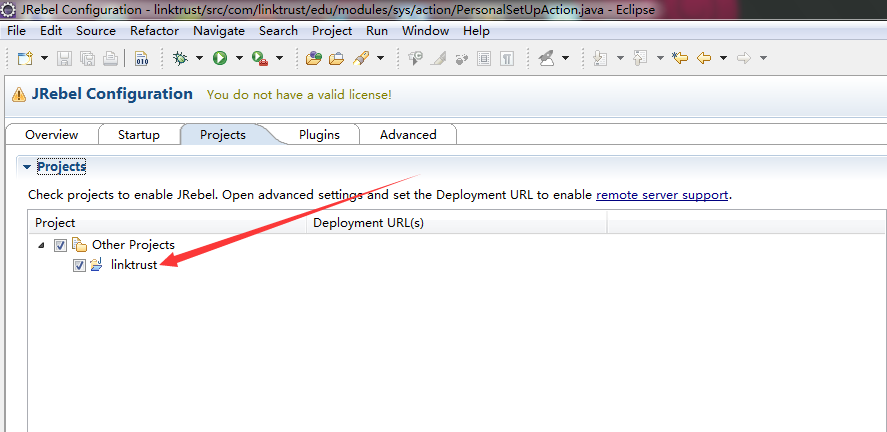This screenshot has width=887, height=432.
Task: Click the Open Type folder icon
Action: pos(313,58)
